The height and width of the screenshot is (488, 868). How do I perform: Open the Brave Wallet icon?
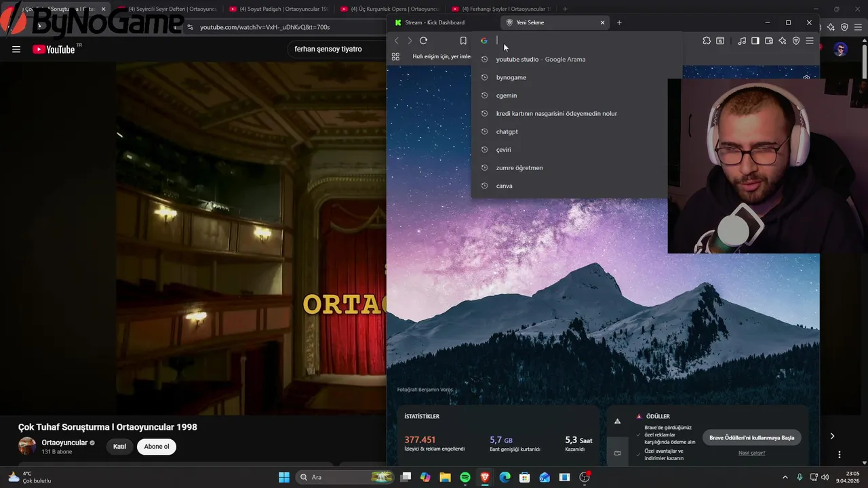point(769,41)
